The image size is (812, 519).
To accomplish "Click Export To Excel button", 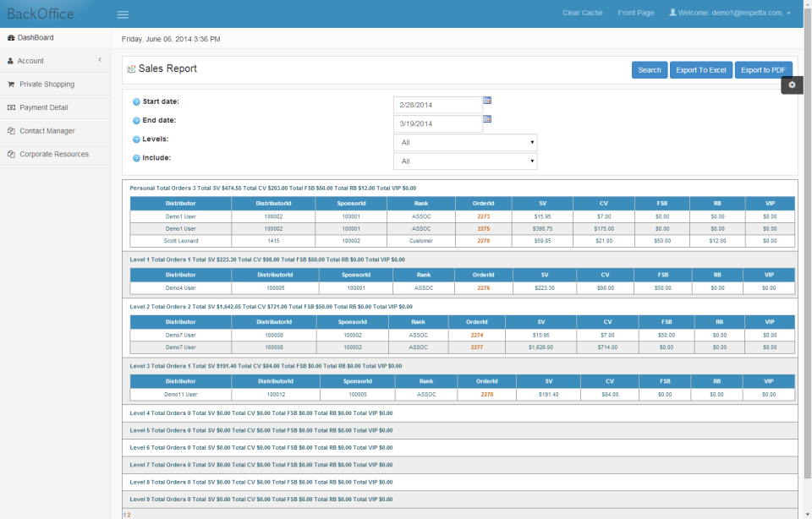I will tap(700, 70).
